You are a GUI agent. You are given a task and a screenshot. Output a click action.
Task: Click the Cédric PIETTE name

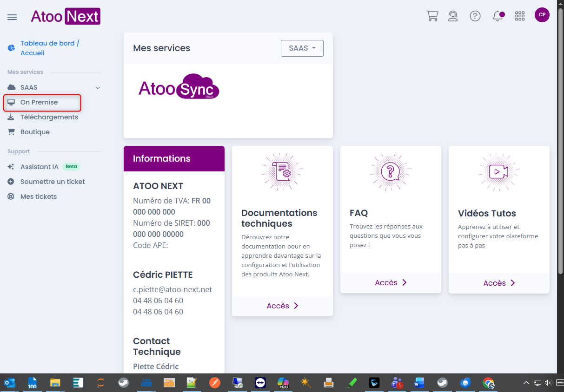[x=163, y=274]
